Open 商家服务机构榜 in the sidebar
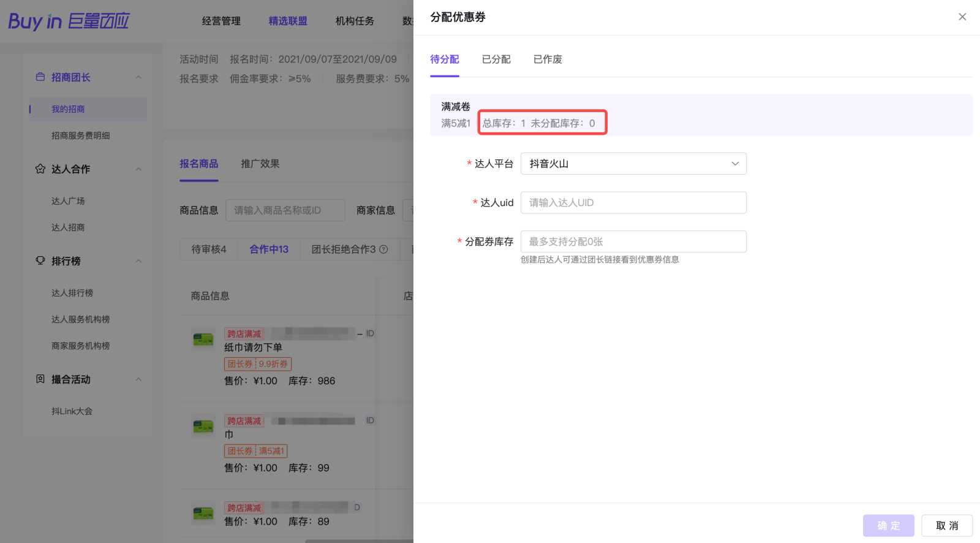 click(x=81, y=346)
